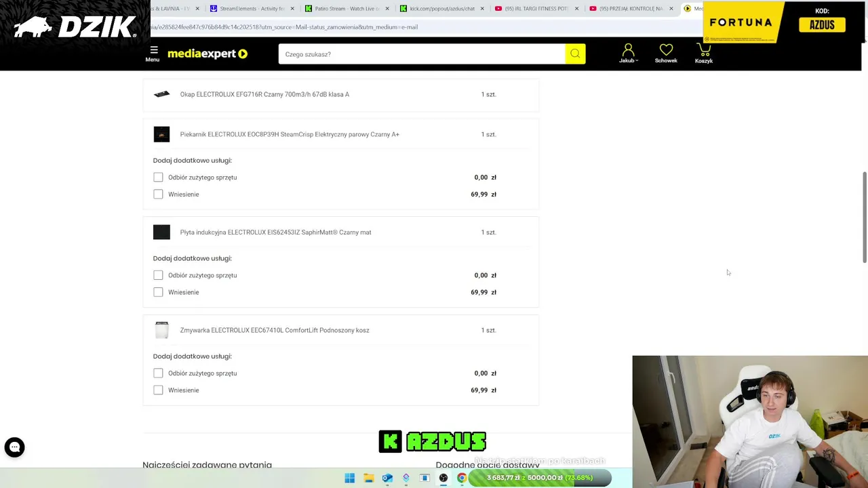Click Dogodne opcje dostawy heading
This screenshot has width=868, height=488.
(x=488, y=465)
